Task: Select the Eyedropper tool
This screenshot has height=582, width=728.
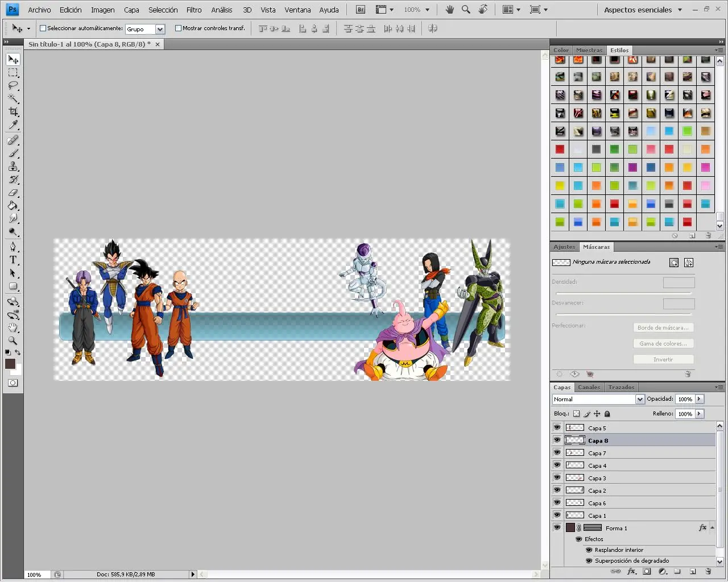Action: click(13, 125)
